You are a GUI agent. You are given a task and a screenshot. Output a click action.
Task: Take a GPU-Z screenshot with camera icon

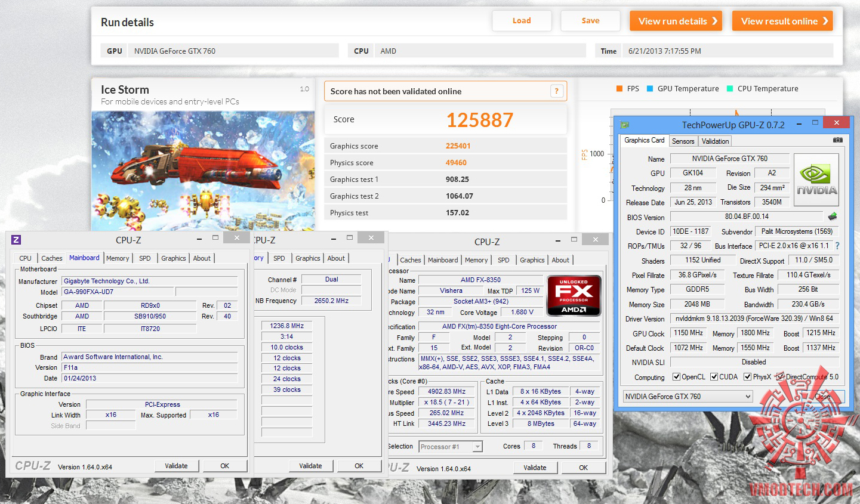point(838,140)
